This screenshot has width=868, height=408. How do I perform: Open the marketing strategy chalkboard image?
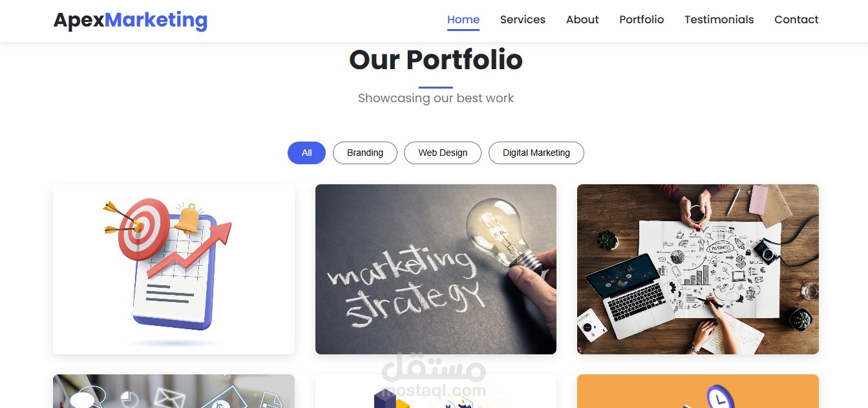(x=436, y=269)
